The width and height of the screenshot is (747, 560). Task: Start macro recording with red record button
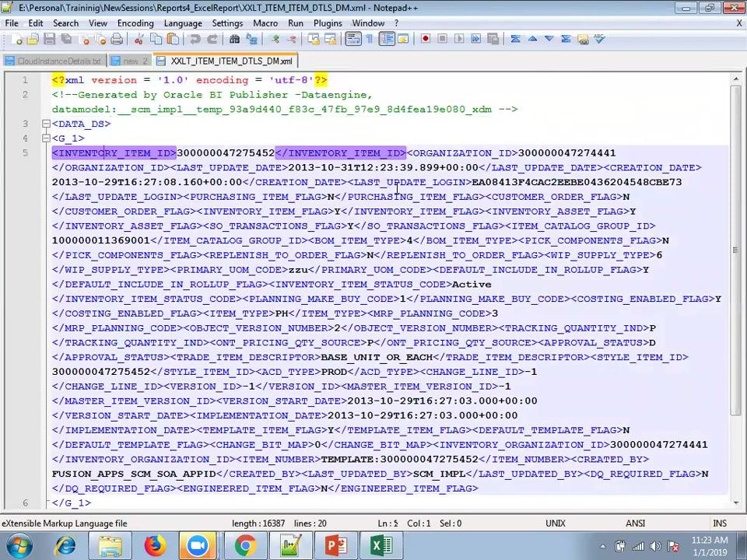tap(426, 39)
